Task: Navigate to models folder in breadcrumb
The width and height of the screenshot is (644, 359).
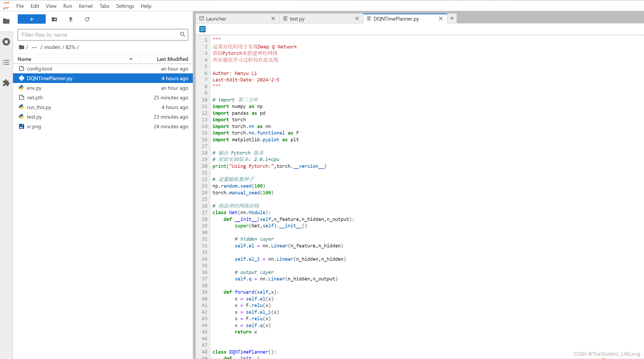Action: (x=52, y=47)
